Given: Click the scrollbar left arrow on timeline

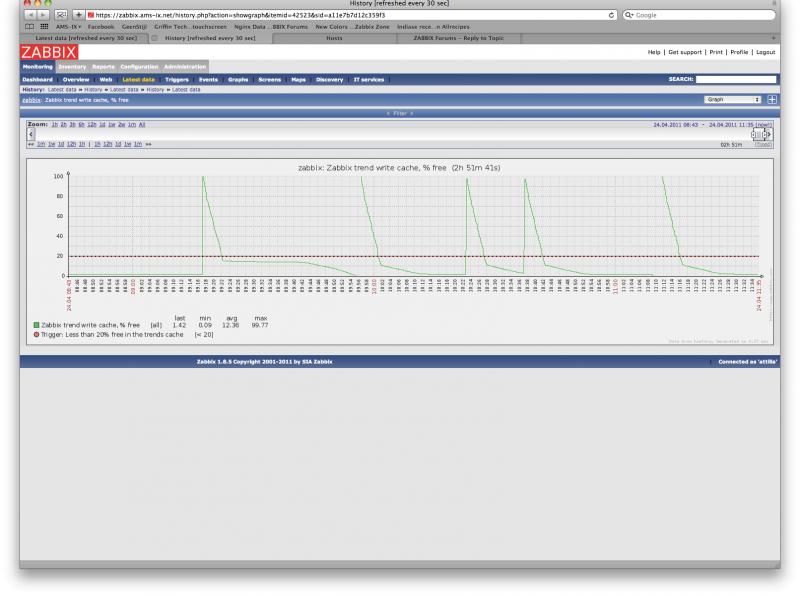Looking at the screenshot, I should [31, 133].
